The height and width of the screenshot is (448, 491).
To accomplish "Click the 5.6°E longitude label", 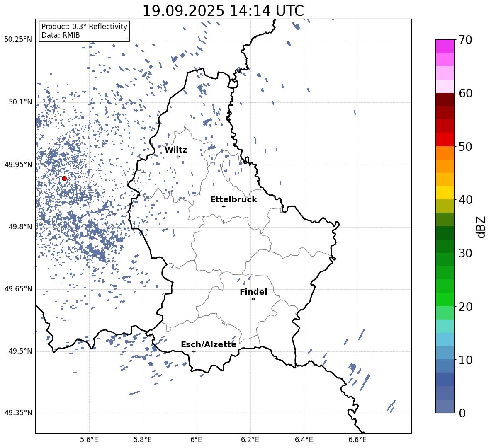I will 89,440.
